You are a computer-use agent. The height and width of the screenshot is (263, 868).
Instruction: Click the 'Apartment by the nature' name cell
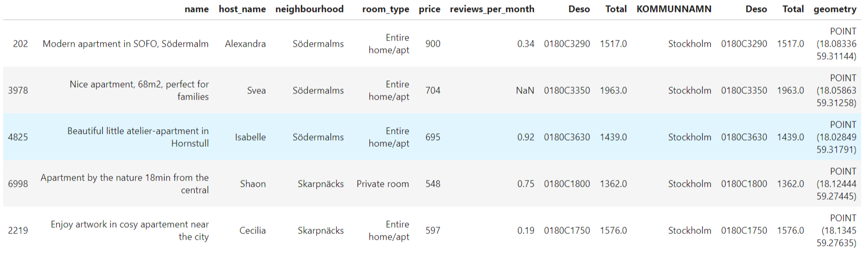click(x=125, y=184)
